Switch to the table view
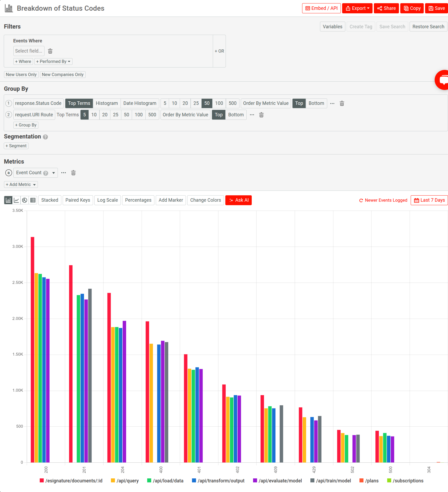The width and height of the screenshot is (448, 492). pos(33,200)
